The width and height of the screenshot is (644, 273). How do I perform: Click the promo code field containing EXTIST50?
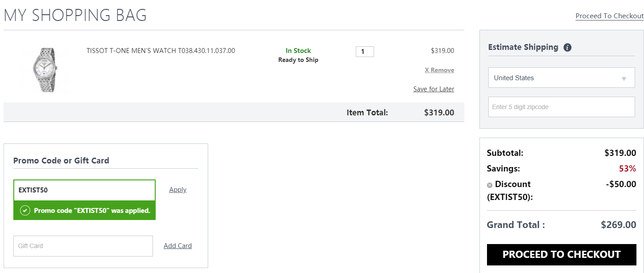point(85,190)
